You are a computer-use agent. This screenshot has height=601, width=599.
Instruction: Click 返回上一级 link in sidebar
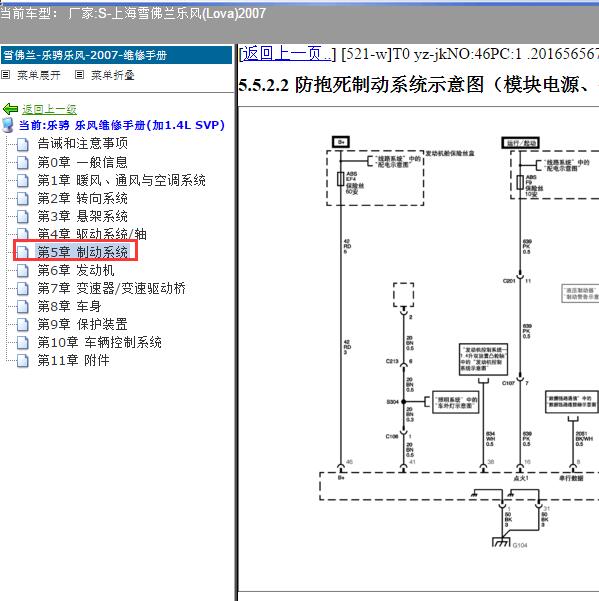tap(49, 110)
